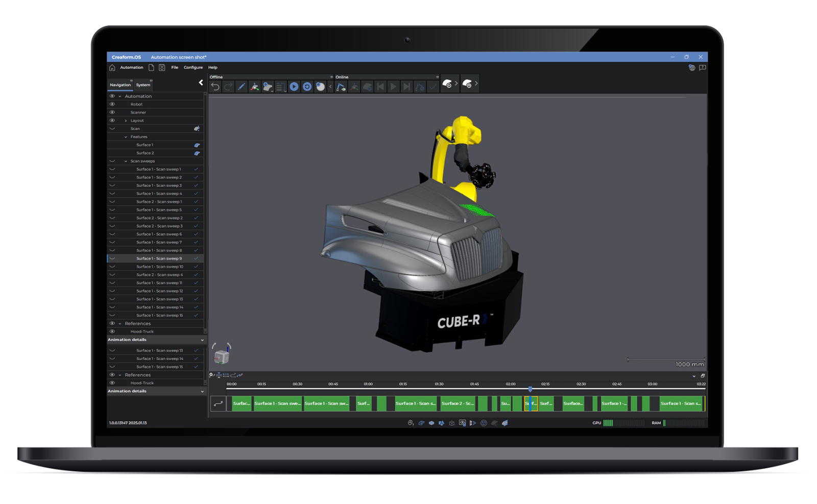Click the scan sequence list icon
This screenshot has width=817, height=504.
(x=280, y=87)
